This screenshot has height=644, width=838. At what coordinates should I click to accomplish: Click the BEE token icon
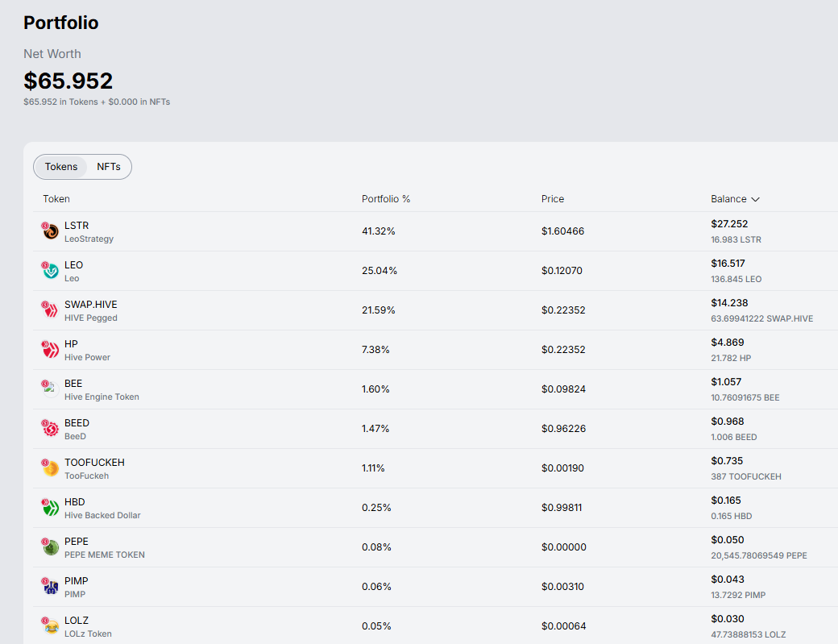(50, 389)
